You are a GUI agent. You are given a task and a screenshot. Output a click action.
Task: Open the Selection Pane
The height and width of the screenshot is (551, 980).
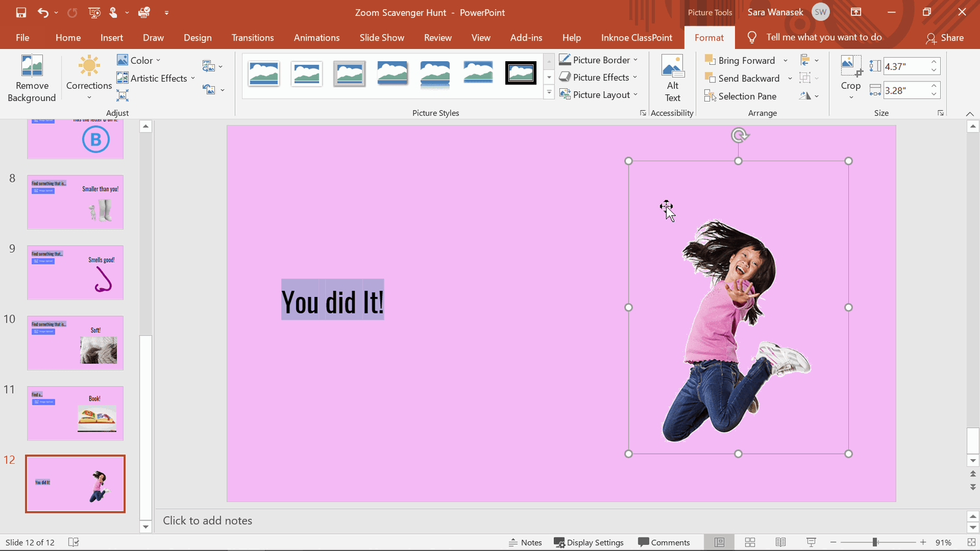pyautogui.click(x=741, y=96)
